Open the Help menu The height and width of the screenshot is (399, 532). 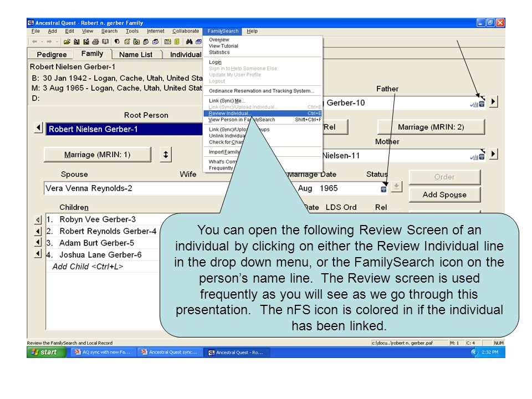pos(252,31)
